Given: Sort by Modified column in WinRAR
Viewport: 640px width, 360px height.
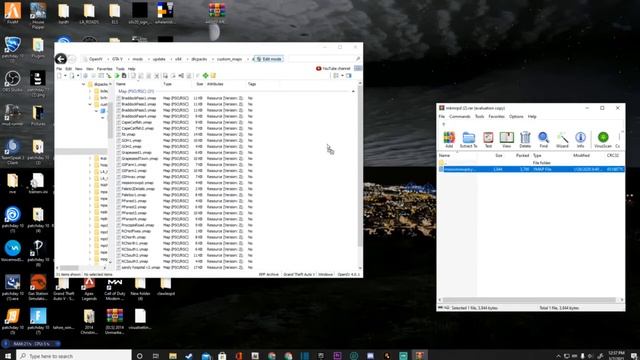Looking at the screenshot, I should [581, 156].
